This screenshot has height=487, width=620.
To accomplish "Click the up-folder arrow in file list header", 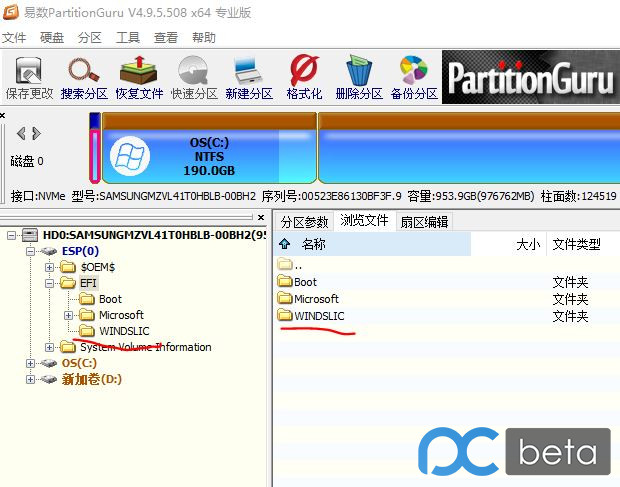I will point(285,244).
